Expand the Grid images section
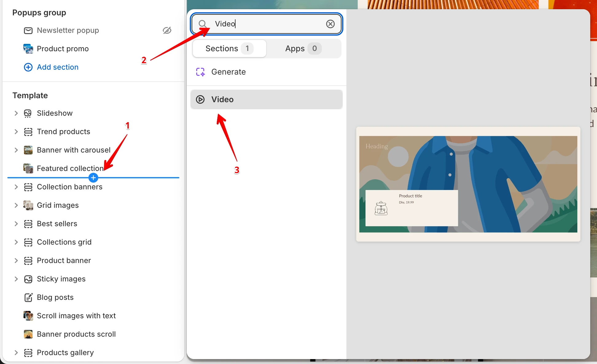 tap(16, 205)
